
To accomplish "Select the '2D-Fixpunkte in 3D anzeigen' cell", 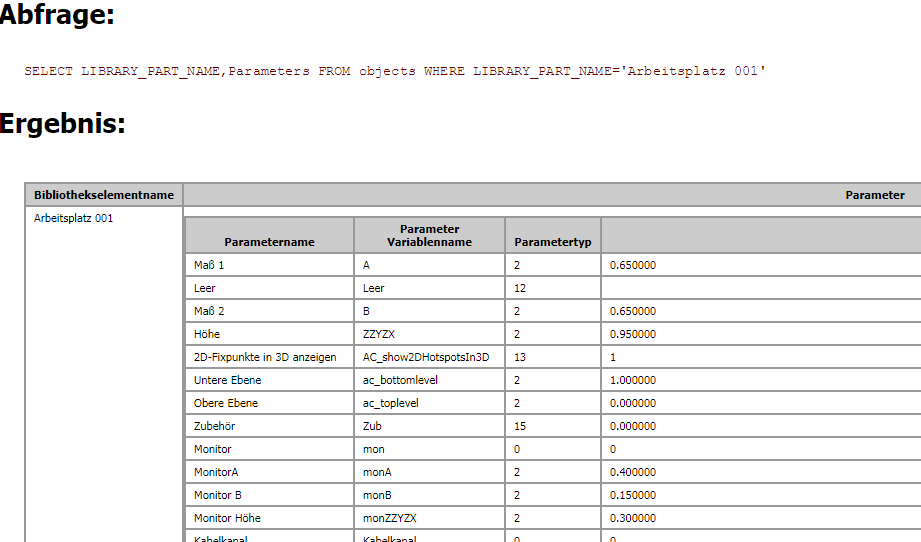I will [270, 357].
